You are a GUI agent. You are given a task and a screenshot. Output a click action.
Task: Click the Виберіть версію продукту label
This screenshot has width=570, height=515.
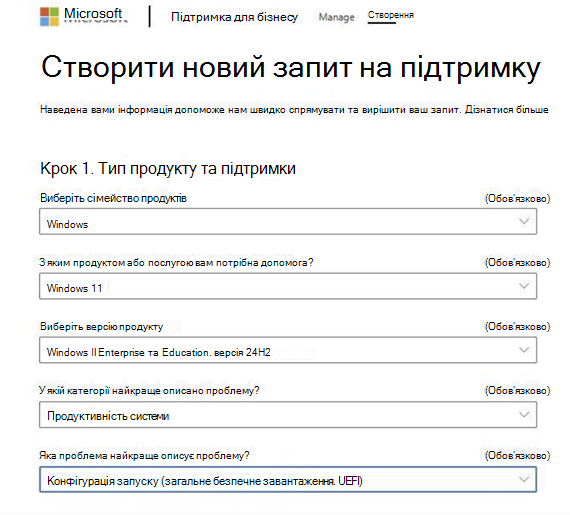[x=101, y=326]
